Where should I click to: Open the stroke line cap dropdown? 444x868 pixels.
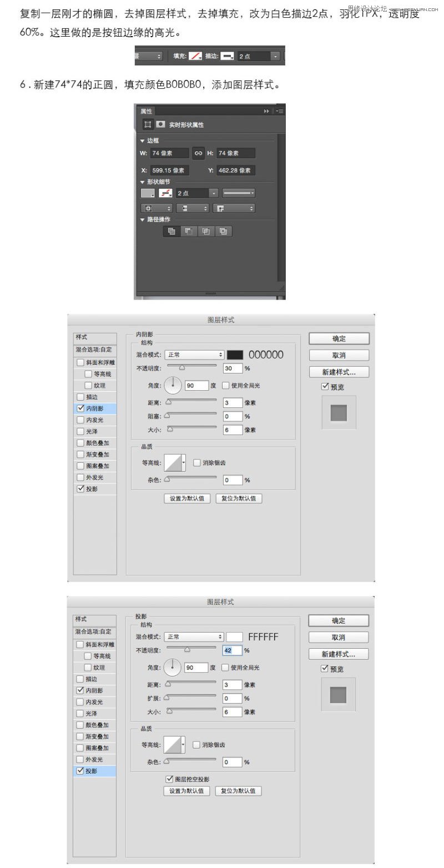click(x=193, y=208)
